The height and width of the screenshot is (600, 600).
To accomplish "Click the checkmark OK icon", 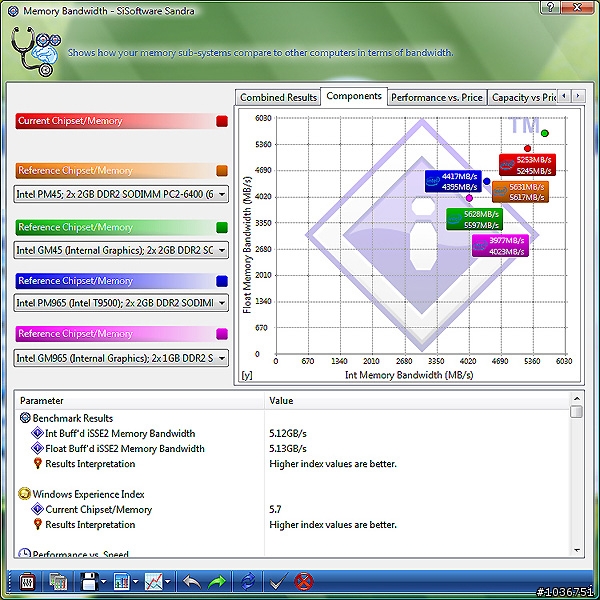I will tap(278, 582).
